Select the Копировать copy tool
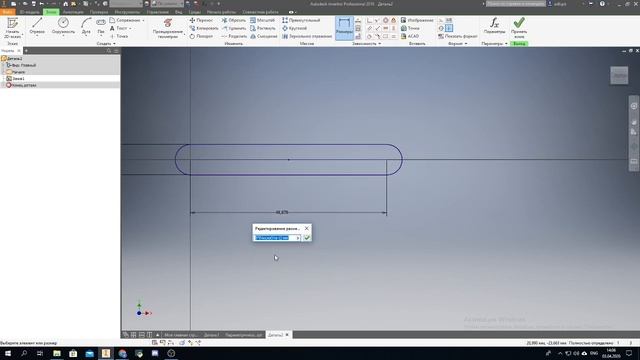The image size is (640, 360). [204, 28]
